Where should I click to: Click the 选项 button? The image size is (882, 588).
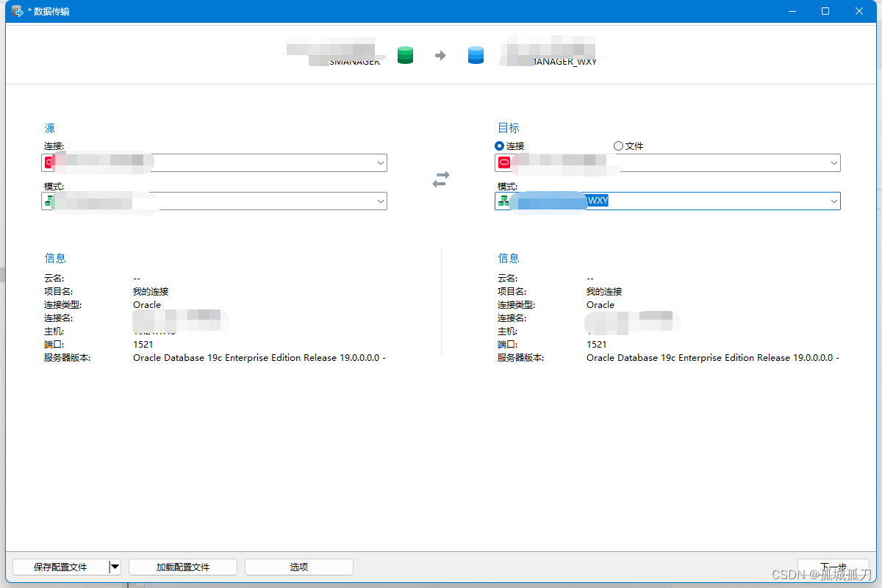point(298,567)
